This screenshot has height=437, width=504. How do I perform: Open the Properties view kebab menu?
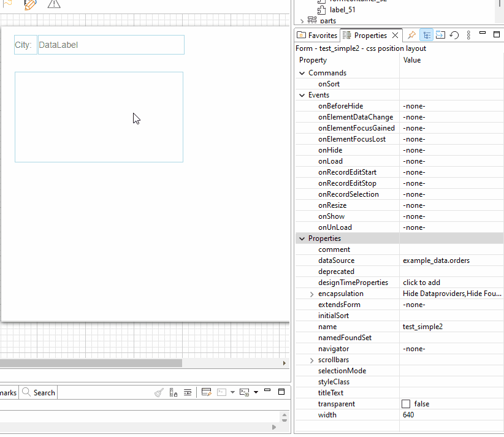tap(469, 35)
